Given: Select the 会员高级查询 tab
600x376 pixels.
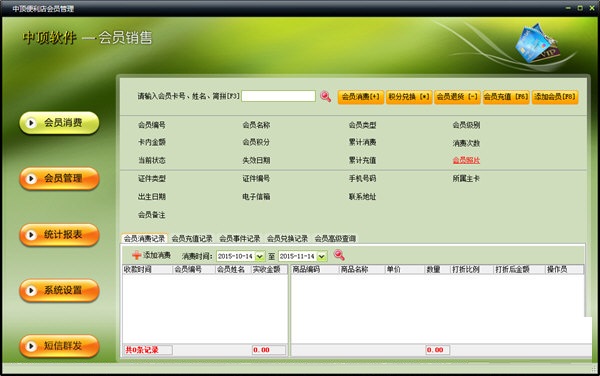Looking at the screenshot, I should pos(335,239).
